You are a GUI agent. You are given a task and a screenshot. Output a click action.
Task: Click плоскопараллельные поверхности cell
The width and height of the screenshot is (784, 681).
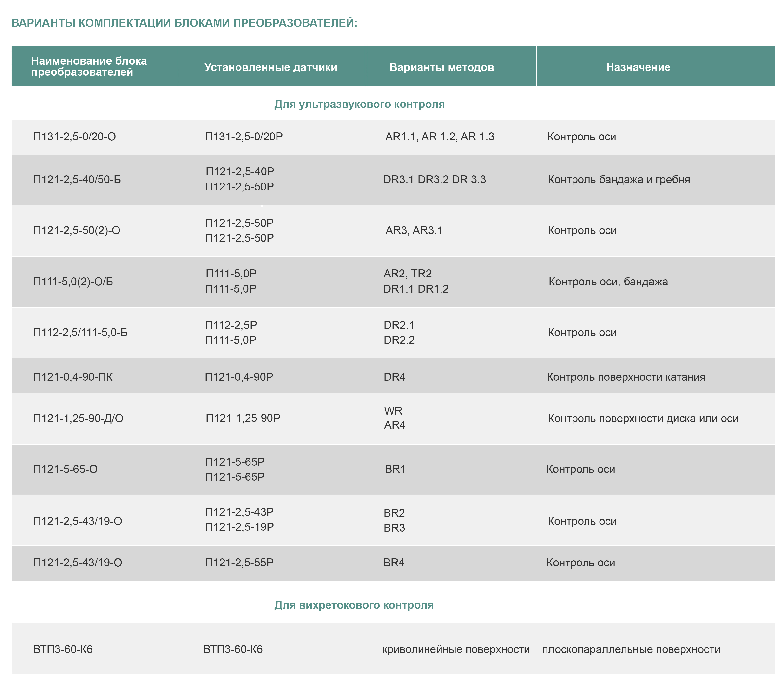tap(631, 649)
